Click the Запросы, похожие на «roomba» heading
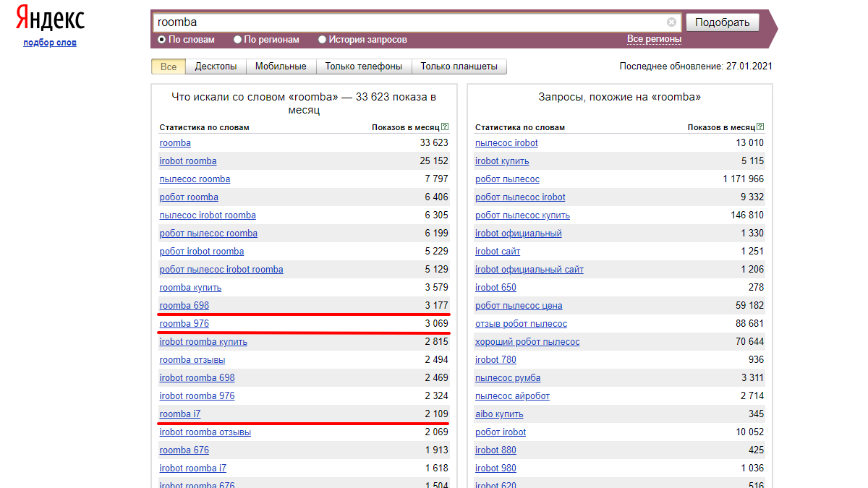This screenshot has width=868, height=488. click(620, 97)
